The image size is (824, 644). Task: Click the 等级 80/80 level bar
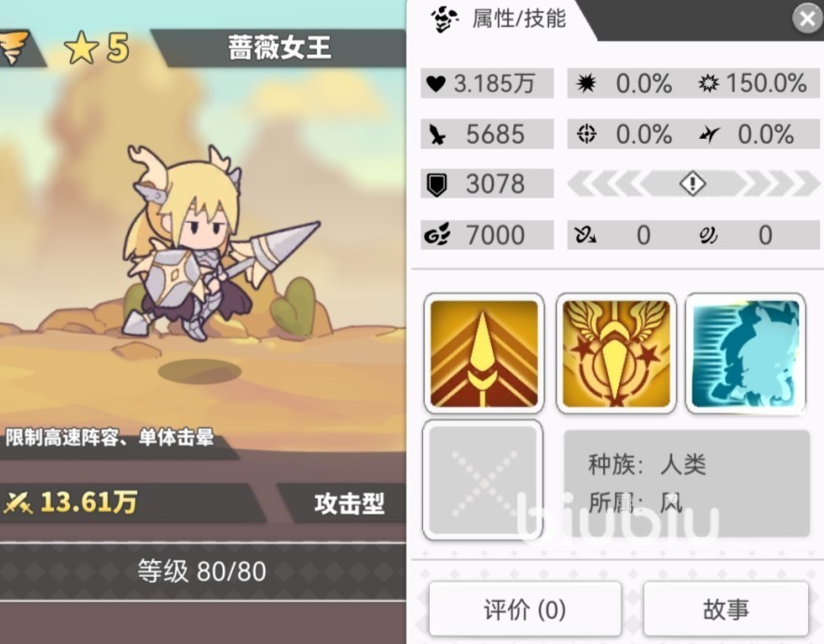(x=201, y=571)
